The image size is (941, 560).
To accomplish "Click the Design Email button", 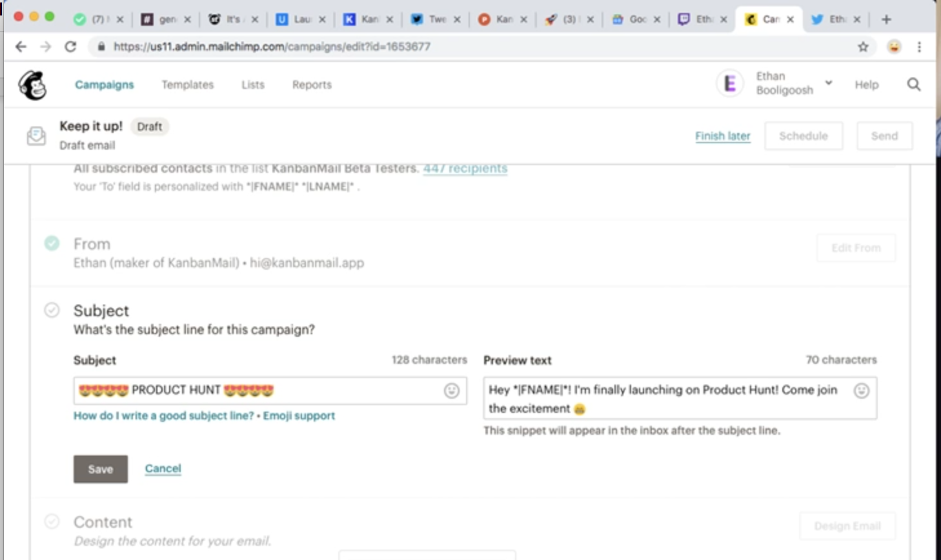I will click(847, 526).
